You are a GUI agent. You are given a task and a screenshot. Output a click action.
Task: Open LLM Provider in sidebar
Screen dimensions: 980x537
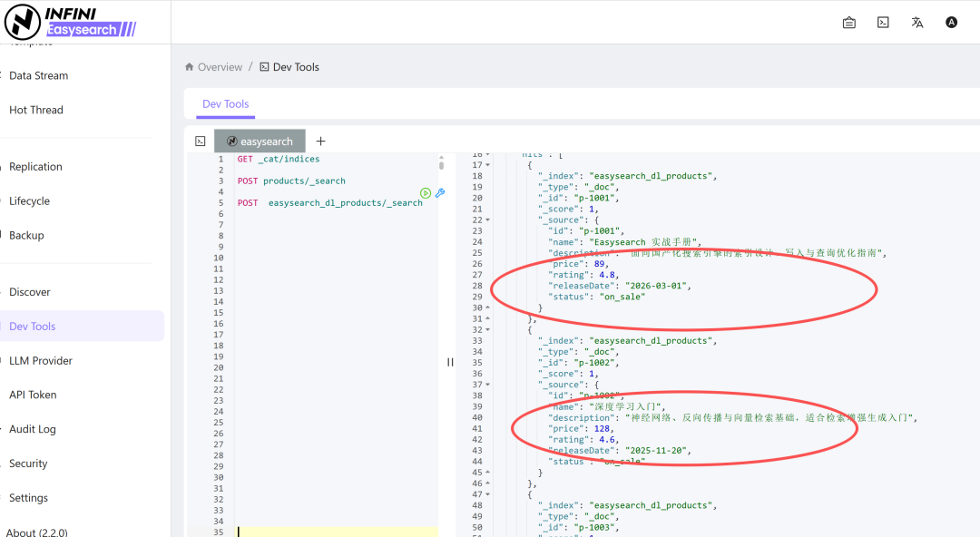click(41, 361)
